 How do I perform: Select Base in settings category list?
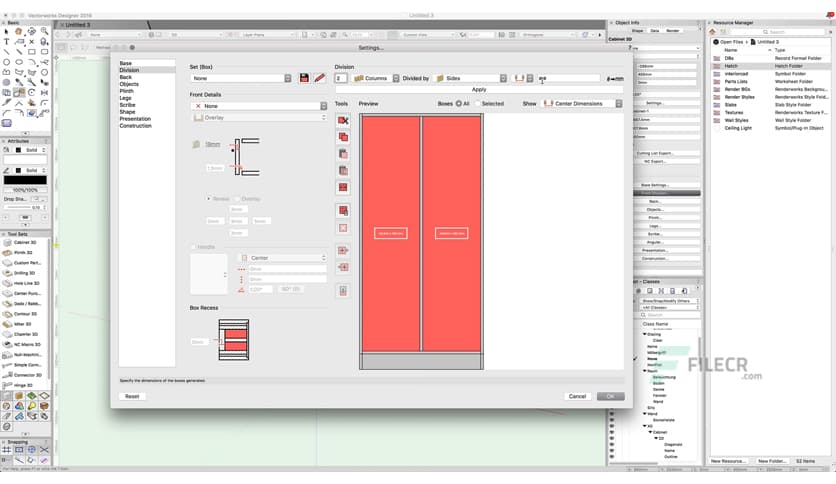125,63
